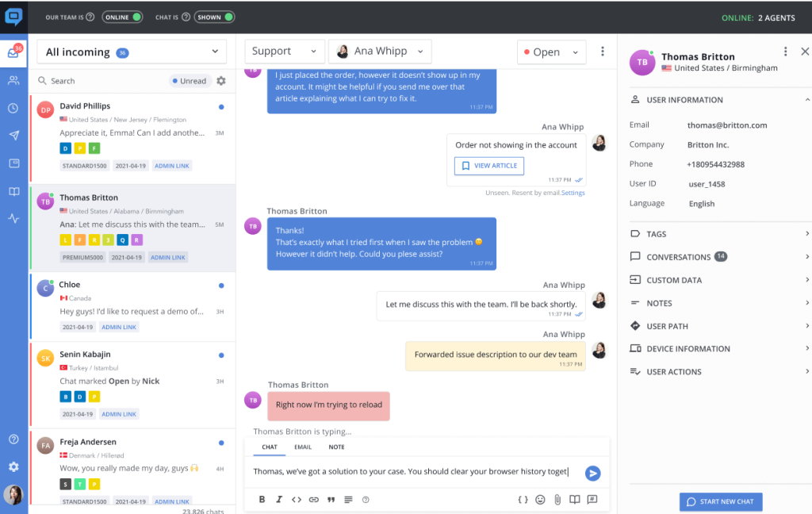Click the chat app logo top-left

click(13, 17)
